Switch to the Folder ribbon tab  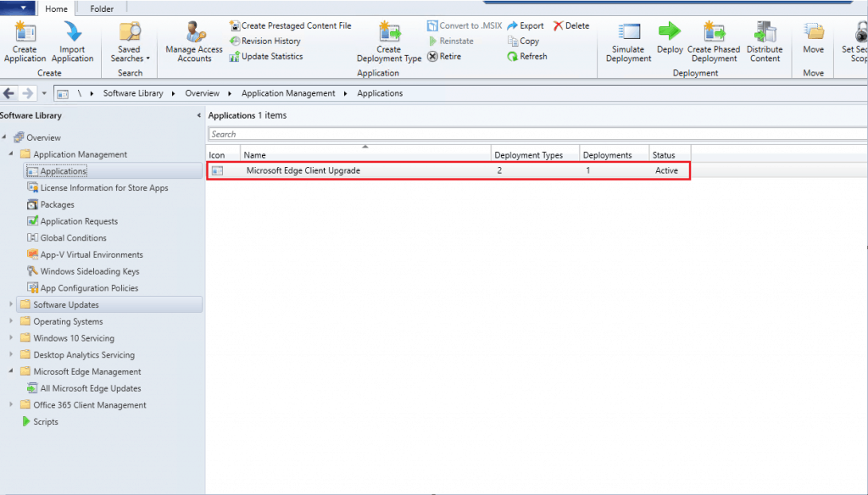[x=102, y=8]
